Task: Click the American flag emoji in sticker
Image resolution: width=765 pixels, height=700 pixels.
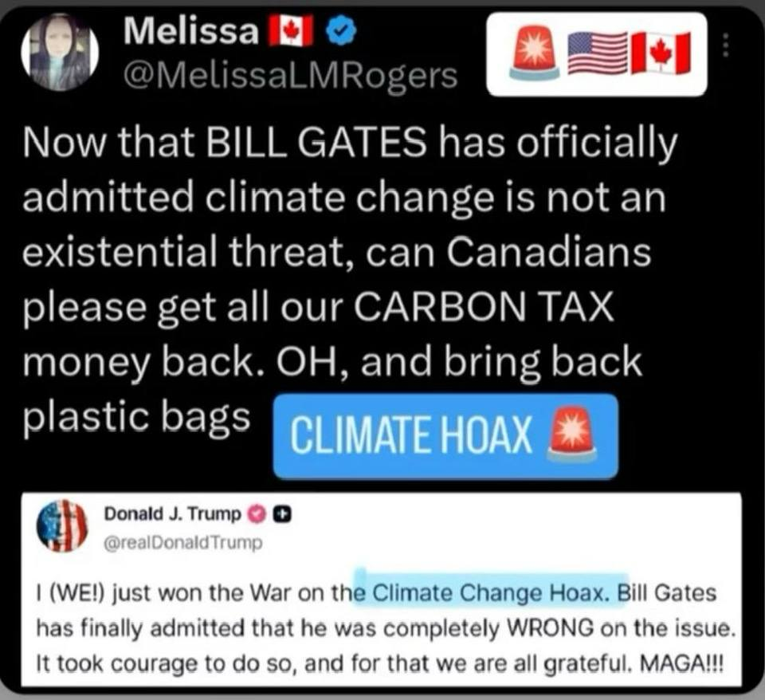Action: tap(598, 53)
